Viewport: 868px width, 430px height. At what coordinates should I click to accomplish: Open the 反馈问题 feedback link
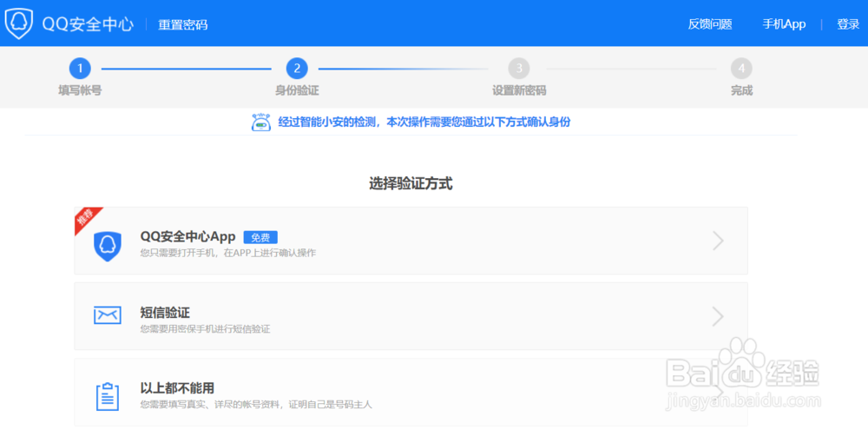point(710,24)
